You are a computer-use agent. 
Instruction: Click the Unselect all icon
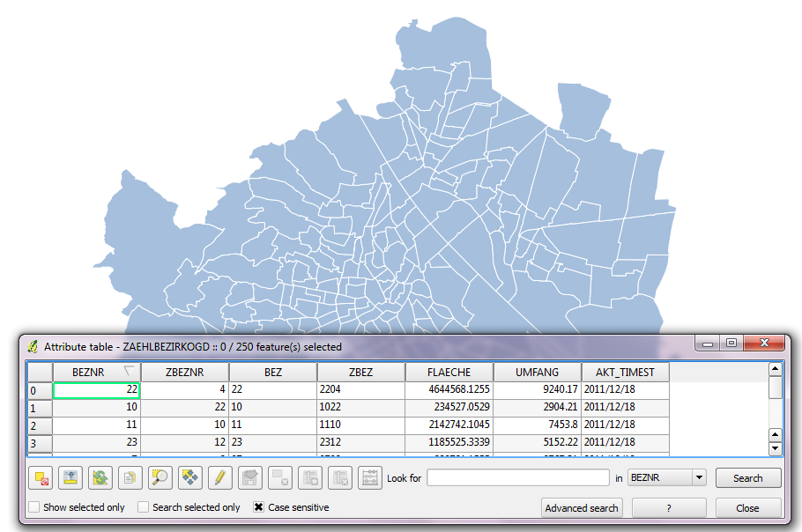[x=41, y=478]
